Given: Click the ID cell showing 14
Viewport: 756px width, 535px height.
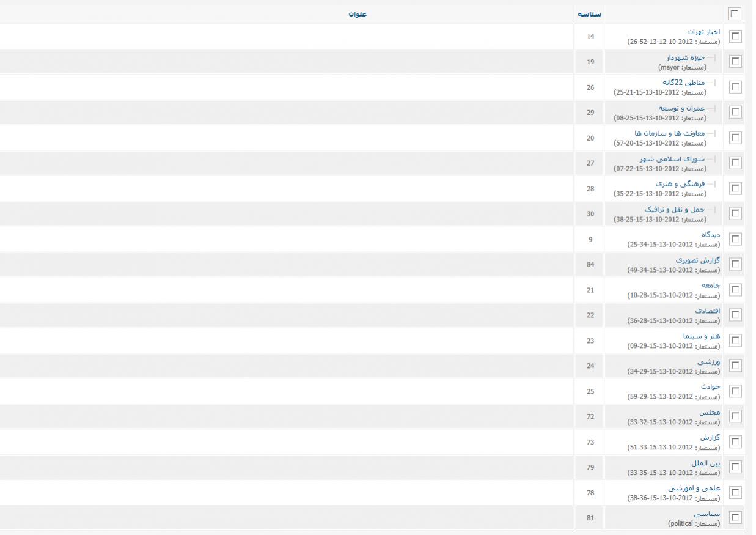Looking at the screenshot, I should (x=590, y=37).
